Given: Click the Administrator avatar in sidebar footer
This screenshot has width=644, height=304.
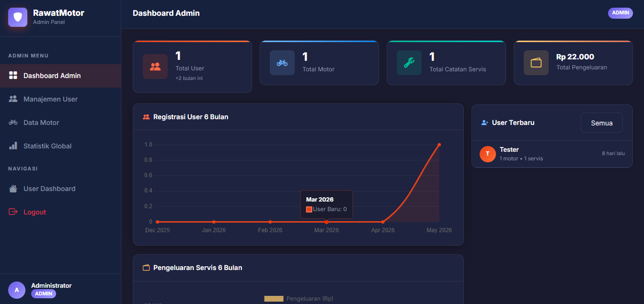Looking at the screenshot, I should 17,290.
